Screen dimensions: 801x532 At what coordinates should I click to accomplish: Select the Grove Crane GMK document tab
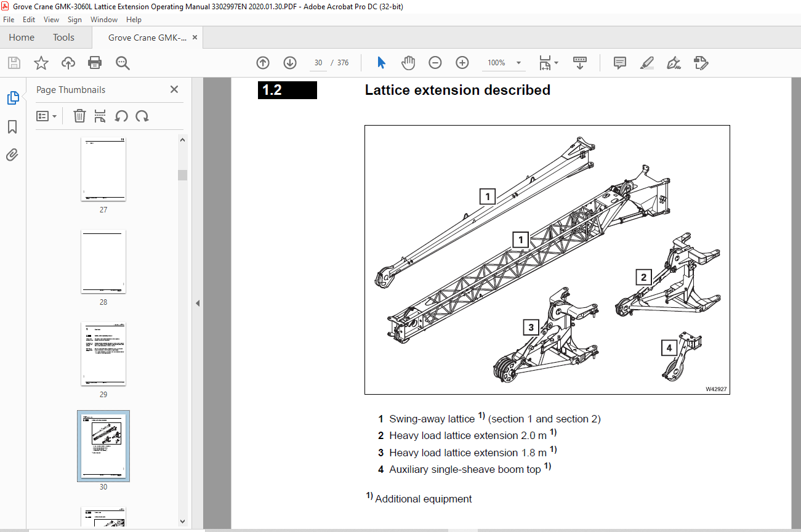[x=147, y=38]
